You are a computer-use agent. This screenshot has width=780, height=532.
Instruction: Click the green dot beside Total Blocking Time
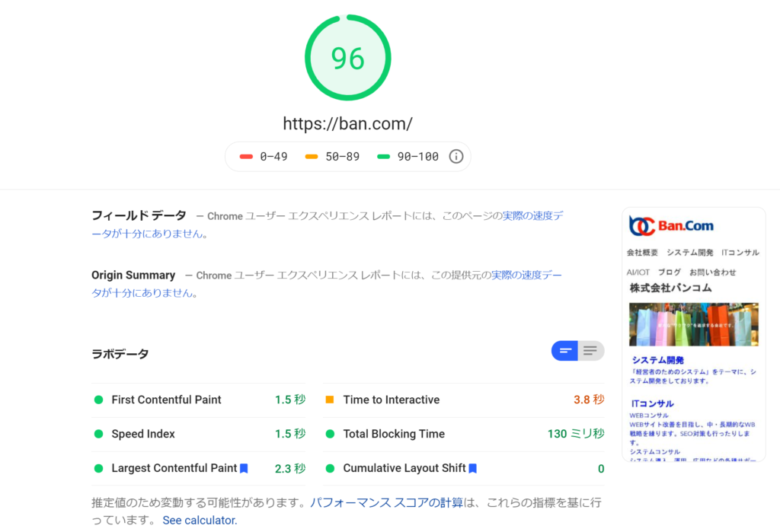point(330,434)
